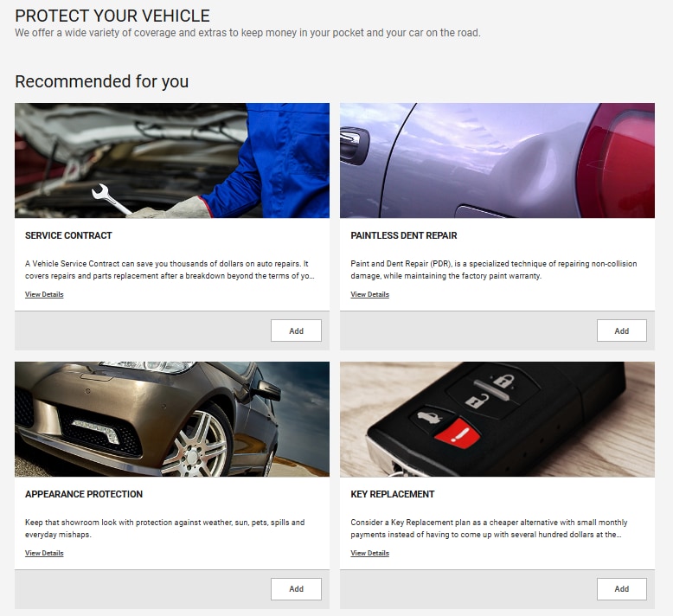This screenshot has width=673, height=616.
Task: Click the Key Replacement plan description
Action: (489, 529)
